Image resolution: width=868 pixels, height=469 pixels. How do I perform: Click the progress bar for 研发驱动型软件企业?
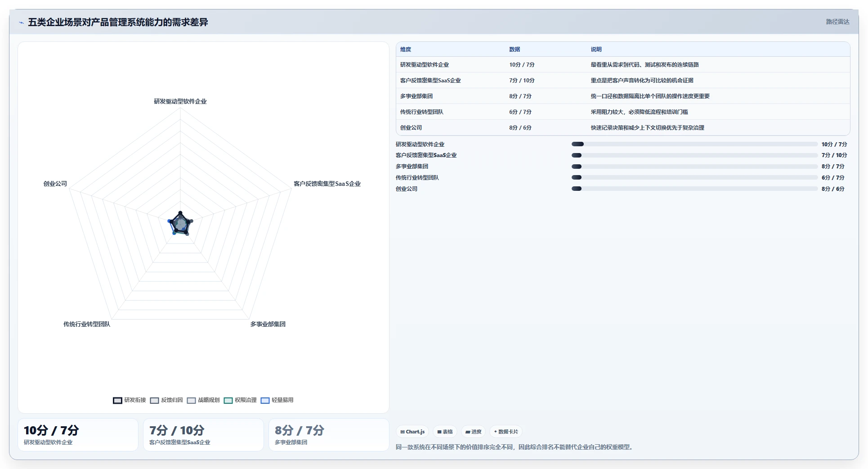tap(694, 144)
